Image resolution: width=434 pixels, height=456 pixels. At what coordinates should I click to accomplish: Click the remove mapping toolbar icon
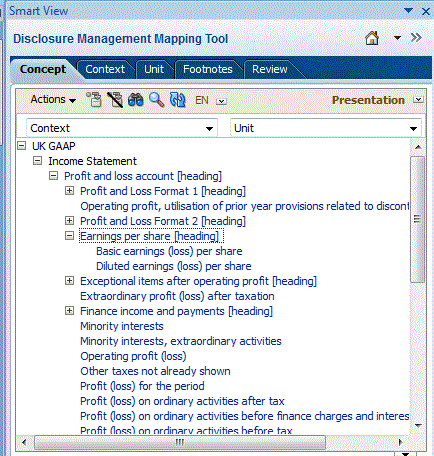click(x=115, y=100)
